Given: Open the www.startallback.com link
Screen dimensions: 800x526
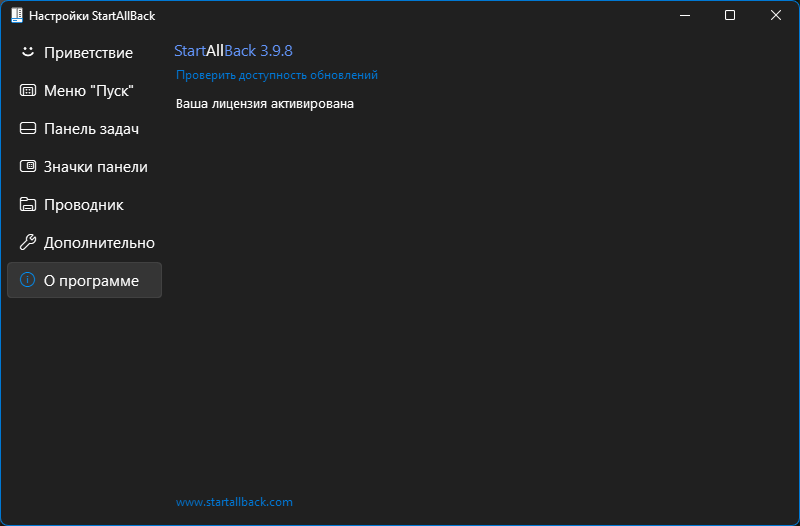Looking at the screenshot, I should [234, 502].
